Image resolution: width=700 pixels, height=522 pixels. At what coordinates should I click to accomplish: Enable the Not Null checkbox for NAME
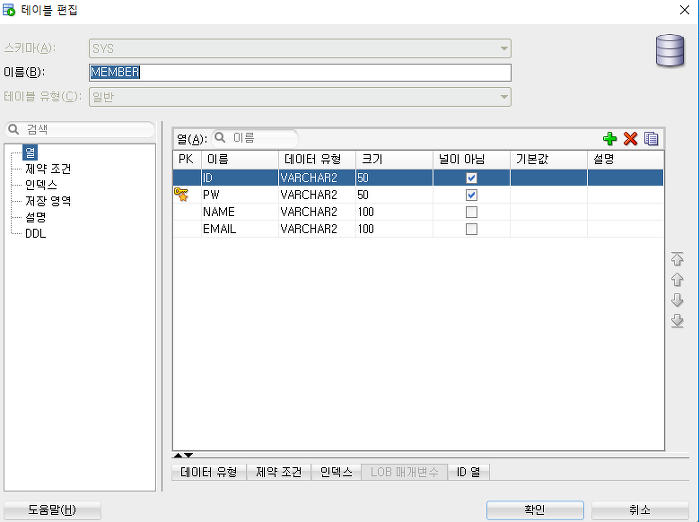pyautogui.click(x=471, y=212)
